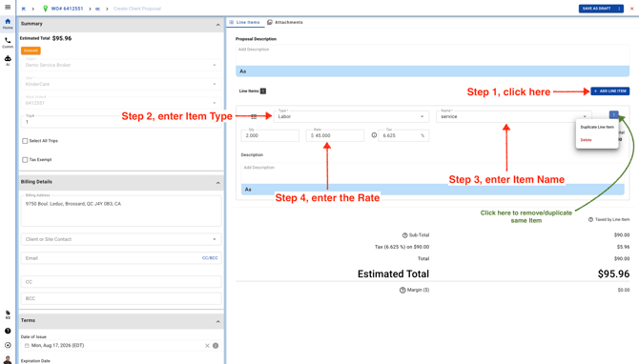Click the line item drag-handle grid icon
Screen dimensions: 639x364
click(x=254, y=116)
